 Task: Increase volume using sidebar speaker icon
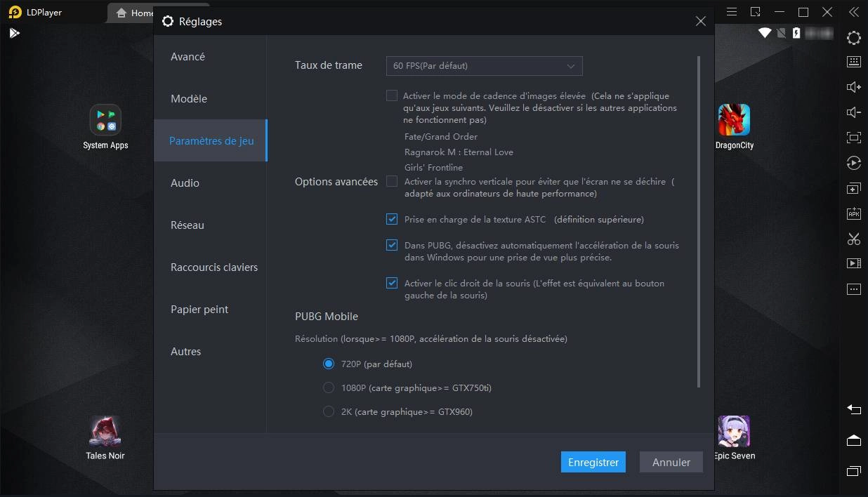[x=853, y=87]
